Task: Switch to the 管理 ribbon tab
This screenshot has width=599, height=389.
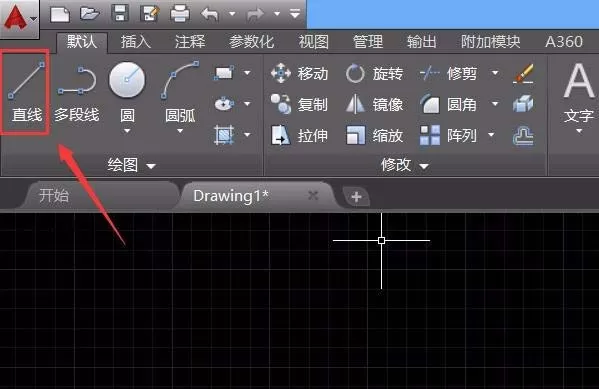Action: tap(367, 42)
